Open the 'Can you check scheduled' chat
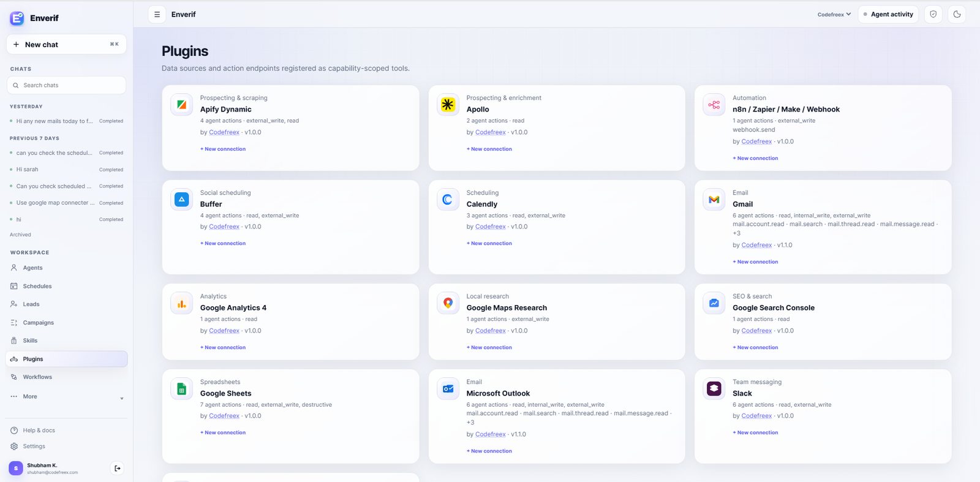This screenshot has width=980, height=482. tap(67, 186)
